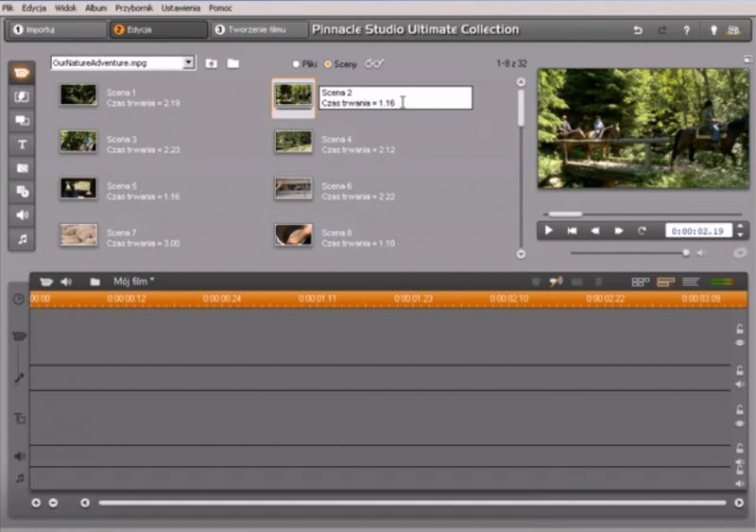Switch to Text list view icon
Image resolution: width=756 pixels, height=532 pixels.
point(691,282)
